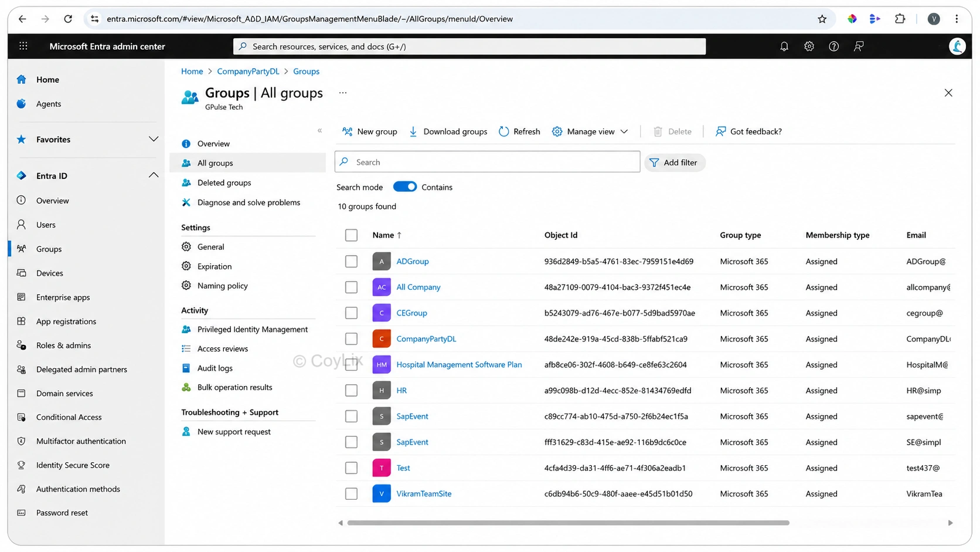
Task: Click the CompanyPartyDL breadcrumb link
Action: coord(248,71)
